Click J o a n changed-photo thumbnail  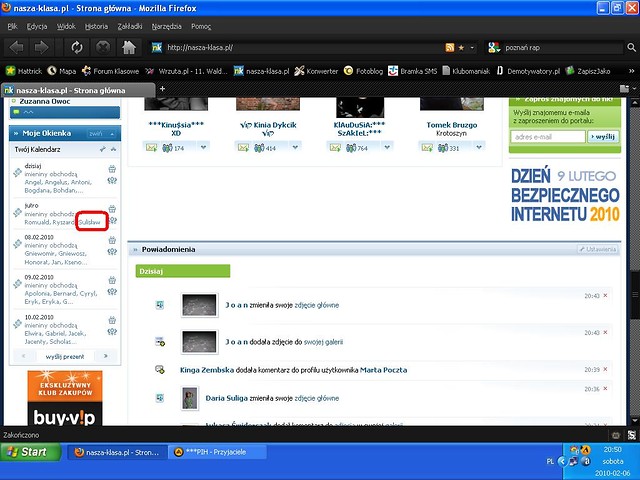coord(199,305)
